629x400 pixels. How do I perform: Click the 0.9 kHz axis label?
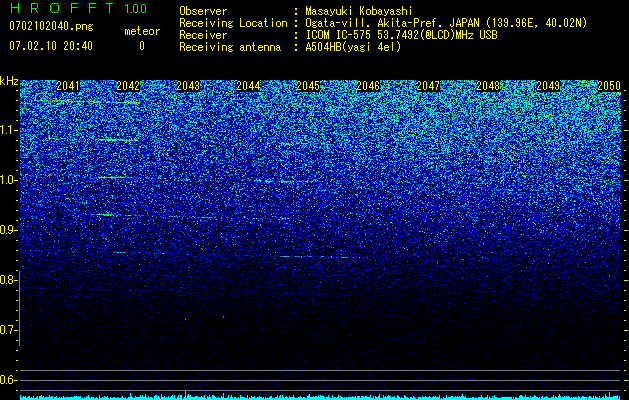(8, 230)
